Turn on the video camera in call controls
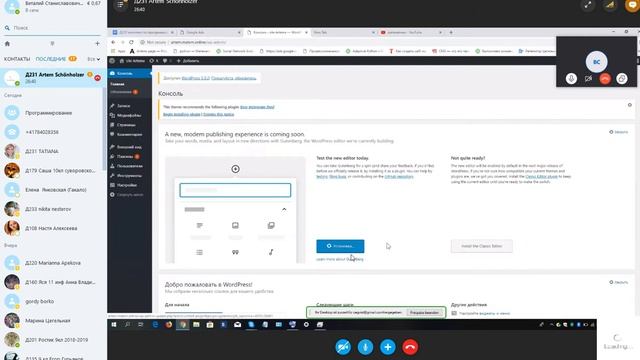Screen dimensions: 640x360 [x=343, y=347]
